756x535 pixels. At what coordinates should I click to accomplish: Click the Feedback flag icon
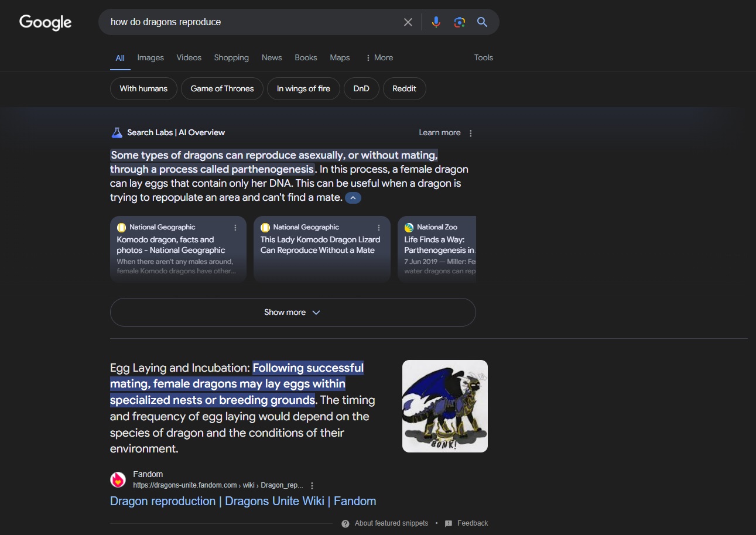[449, 523]
